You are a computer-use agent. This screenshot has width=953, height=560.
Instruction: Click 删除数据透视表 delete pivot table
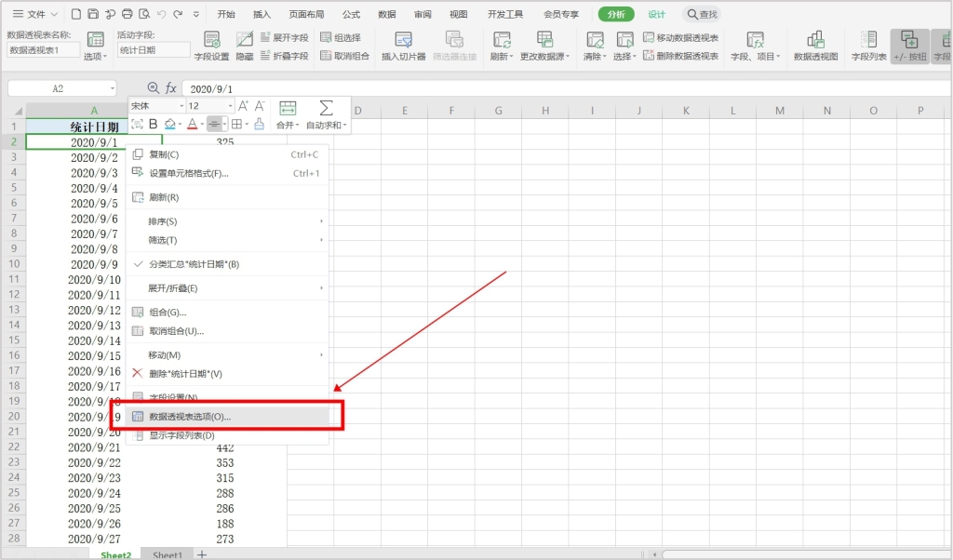tap(680, 56)
